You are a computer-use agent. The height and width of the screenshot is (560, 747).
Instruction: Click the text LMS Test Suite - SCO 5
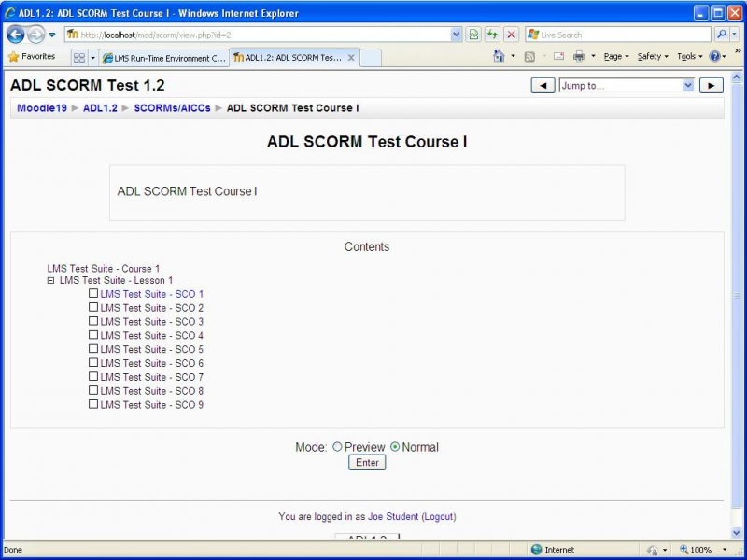point(152,349)
